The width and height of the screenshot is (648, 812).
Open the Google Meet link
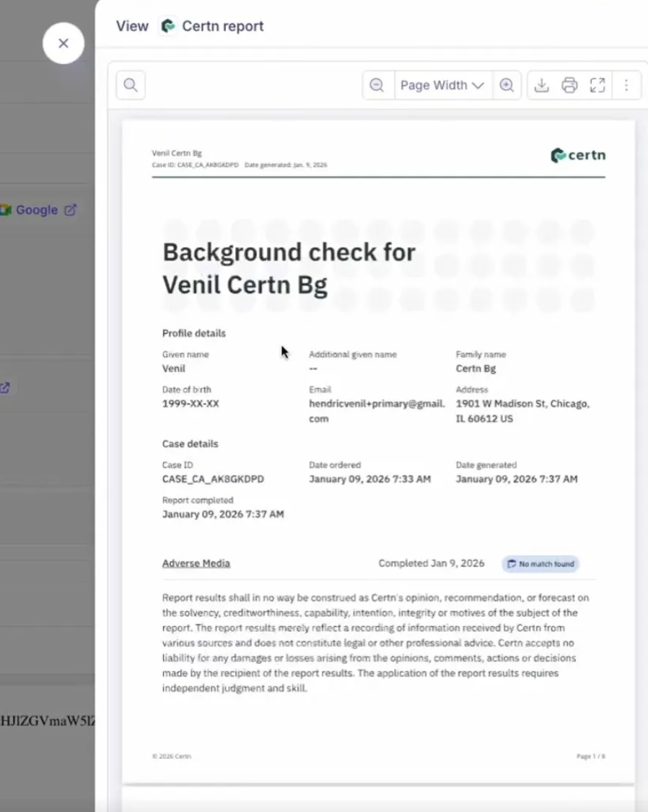coord(36,210)
